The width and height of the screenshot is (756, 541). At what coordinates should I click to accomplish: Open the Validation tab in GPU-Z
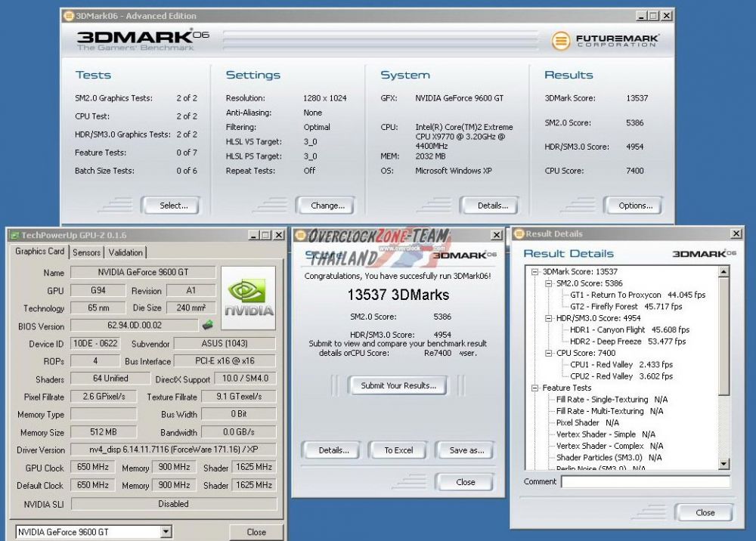tap(125, 252)
